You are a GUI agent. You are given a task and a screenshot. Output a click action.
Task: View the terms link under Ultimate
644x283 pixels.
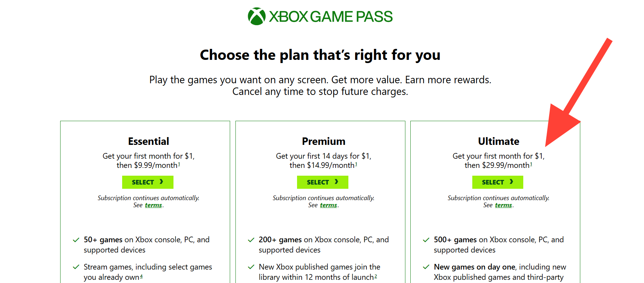coord(503,205)
